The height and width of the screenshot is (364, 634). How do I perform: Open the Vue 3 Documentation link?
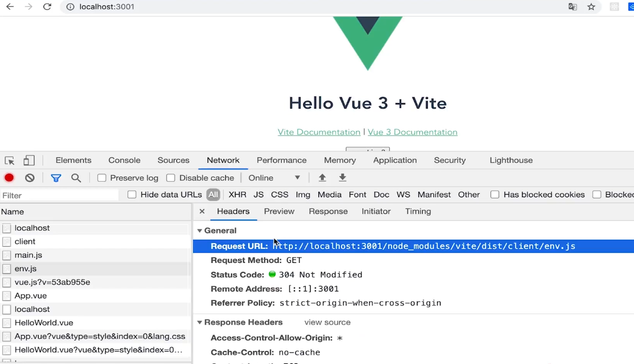412,132
